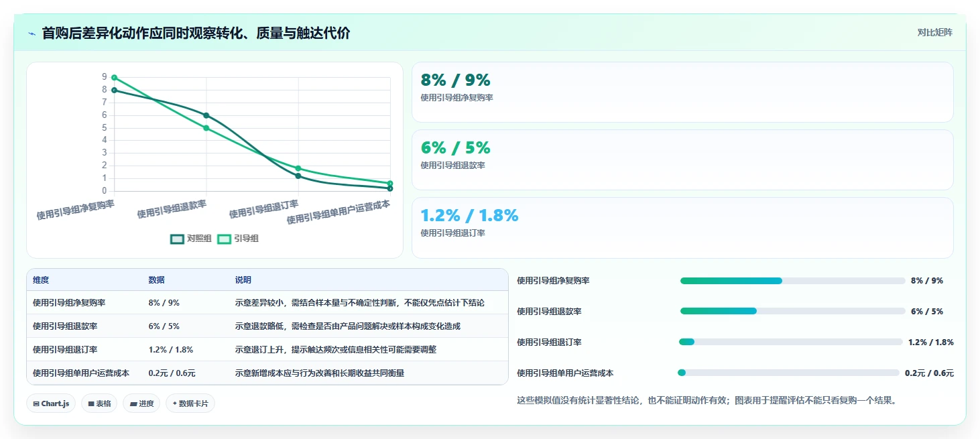Click the 引导组 data point at value 9
The height and width of the screenshot is (439, 980).
tap(115, 77)
